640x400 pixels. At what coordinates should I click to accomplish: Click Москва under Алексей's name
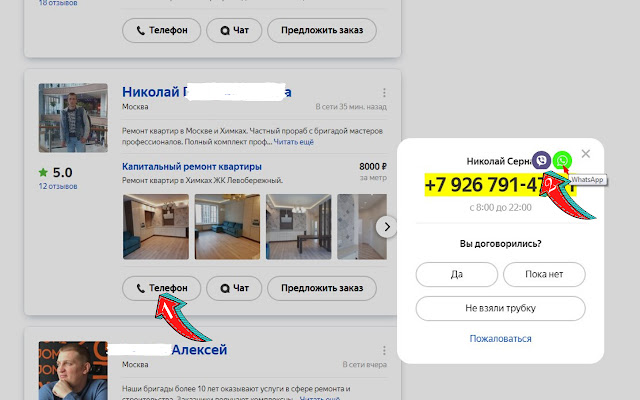point(135,364)
